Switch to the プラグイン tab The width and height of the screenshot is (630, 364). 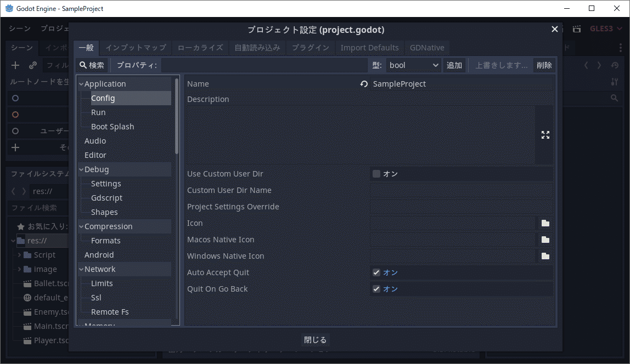311,47
